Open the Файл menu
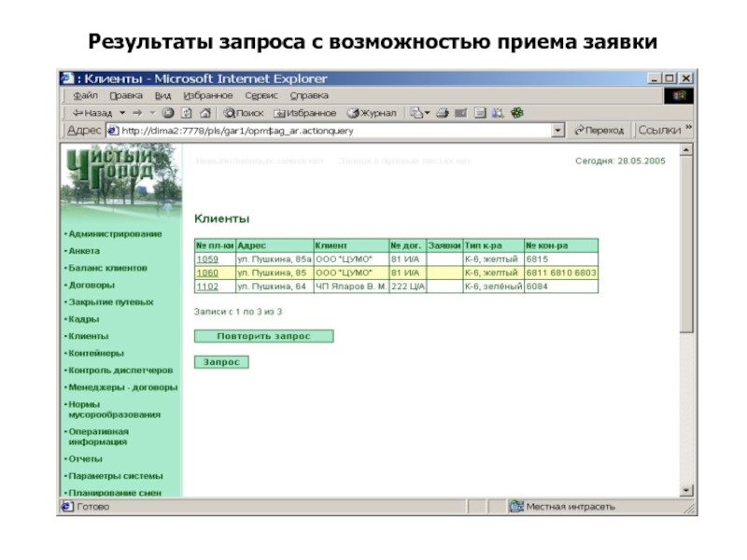747x560 pixels. (x=85, y=95)
